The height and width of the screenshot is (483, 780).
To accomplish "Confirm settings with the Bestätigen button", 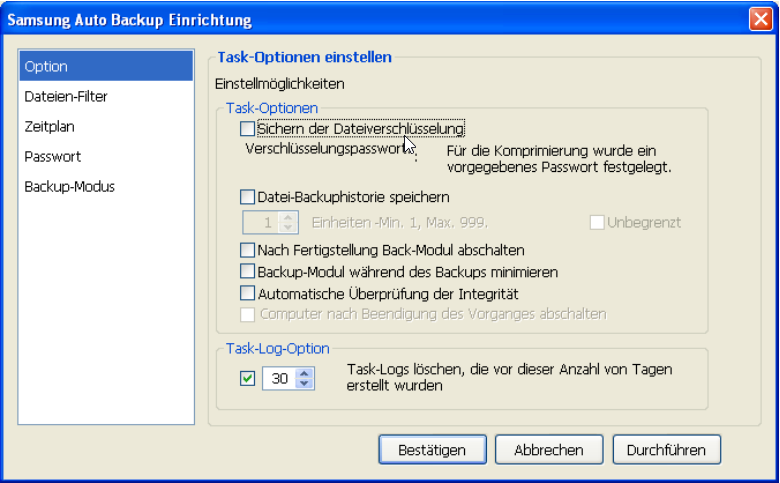I will [x=432, y=450].
